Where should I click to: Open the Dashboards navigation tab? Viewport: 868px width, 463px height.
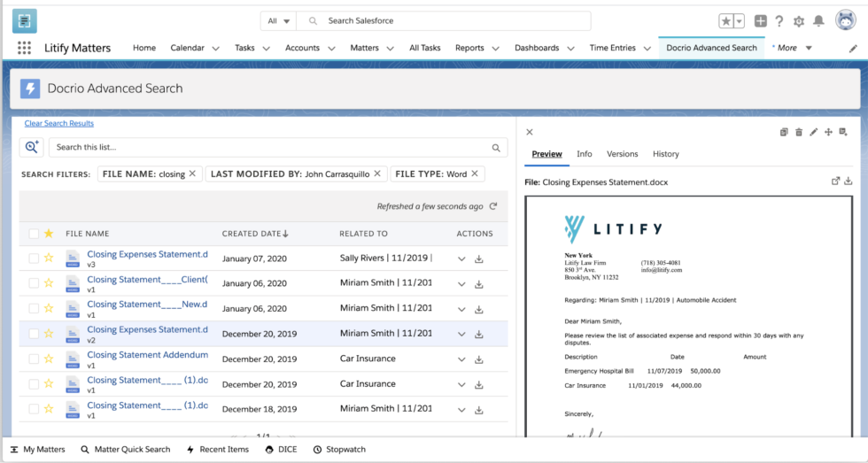tap(537, 48)
